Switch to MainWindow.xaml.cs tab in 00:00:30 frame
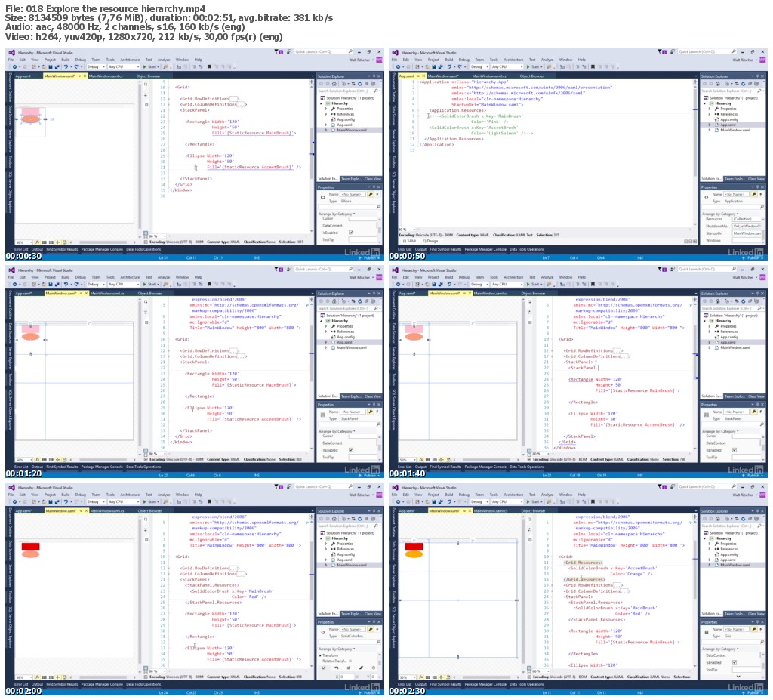This screenshot has width=773, height=700. tap(106, 76)
